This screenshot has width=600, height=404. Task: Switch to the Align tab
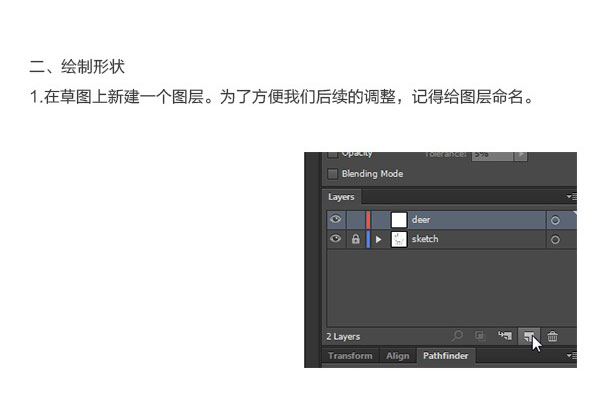[x=398, y=356]
